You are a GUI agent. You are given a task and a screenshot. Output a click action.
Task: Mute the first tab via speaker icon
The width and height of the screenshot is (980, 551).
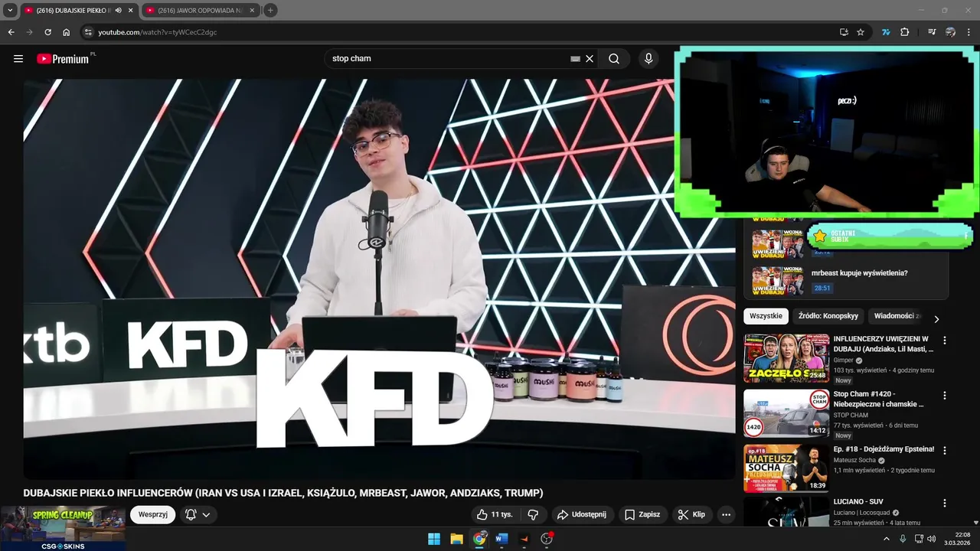pos(118,11)
